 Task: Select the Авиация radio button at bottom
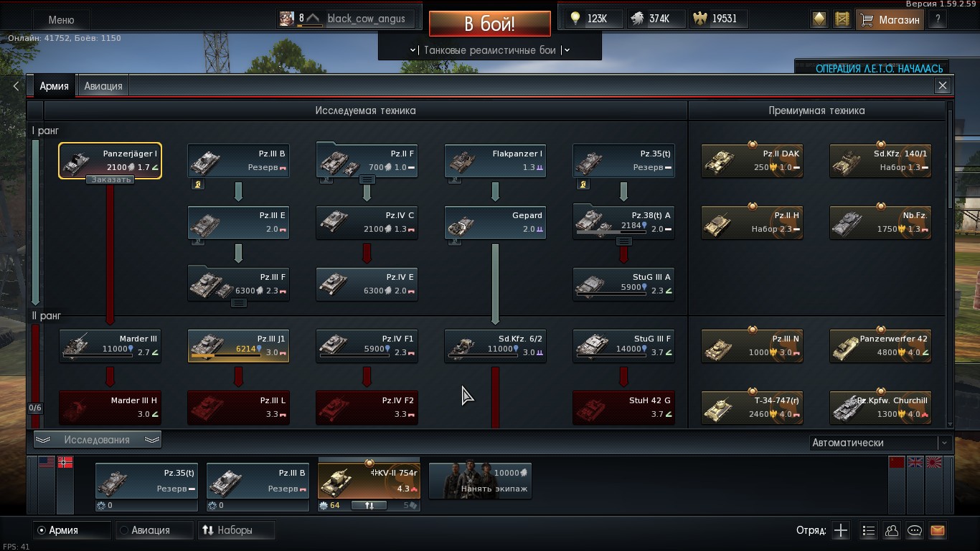(154, 530)
